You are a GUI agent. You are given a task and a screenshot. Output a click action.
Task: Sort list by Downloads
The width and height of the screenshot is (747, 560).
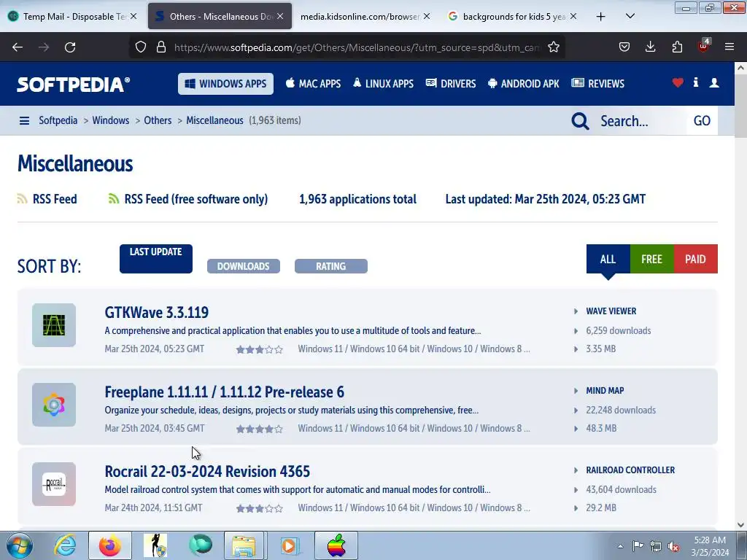point(244,266)
